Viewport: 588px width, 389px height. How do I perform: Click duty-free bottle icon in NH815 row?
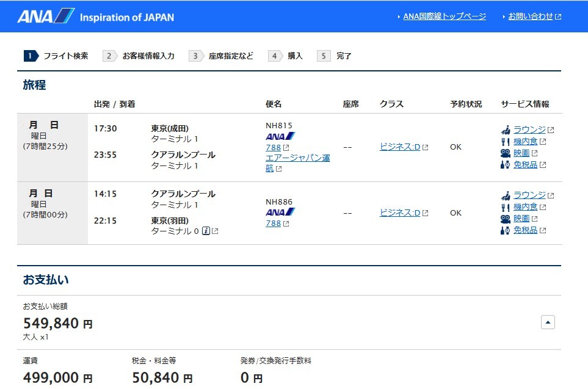coord(506,165)
